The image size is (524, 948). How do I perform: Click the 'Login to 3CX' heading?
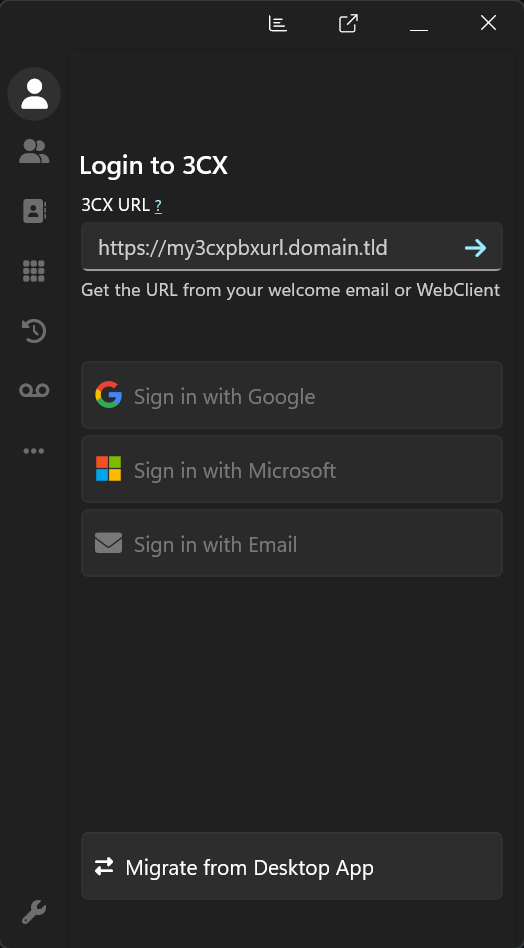(154, 166)
